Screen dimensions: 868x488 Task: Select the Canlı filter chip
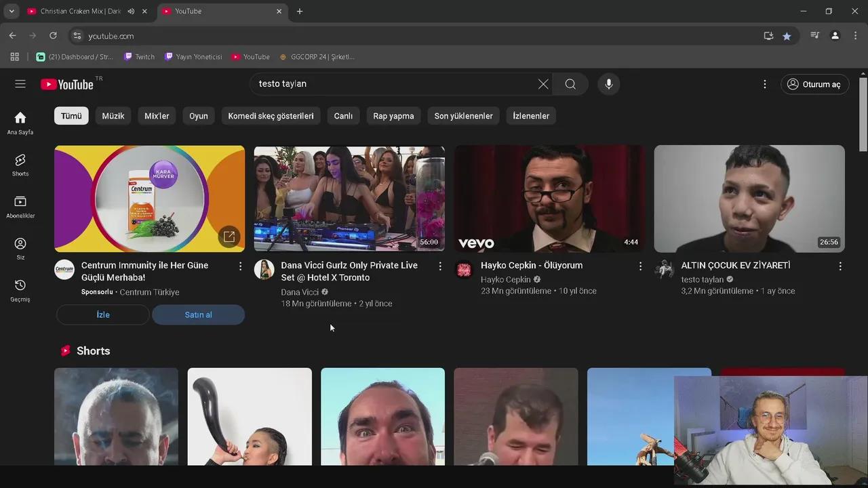point(343,116)
